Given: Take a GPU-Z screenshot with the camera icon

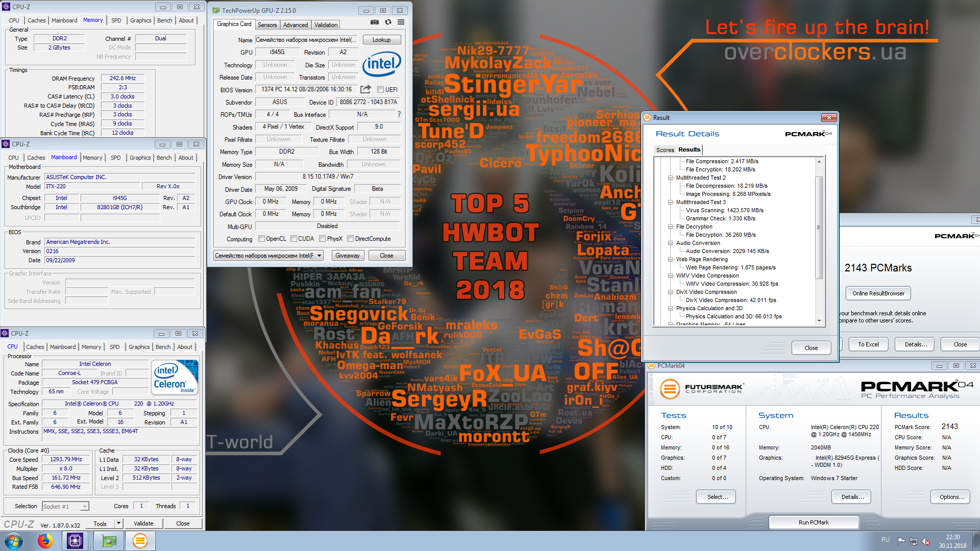Looking at the screenshot, I should click(375, 22).
